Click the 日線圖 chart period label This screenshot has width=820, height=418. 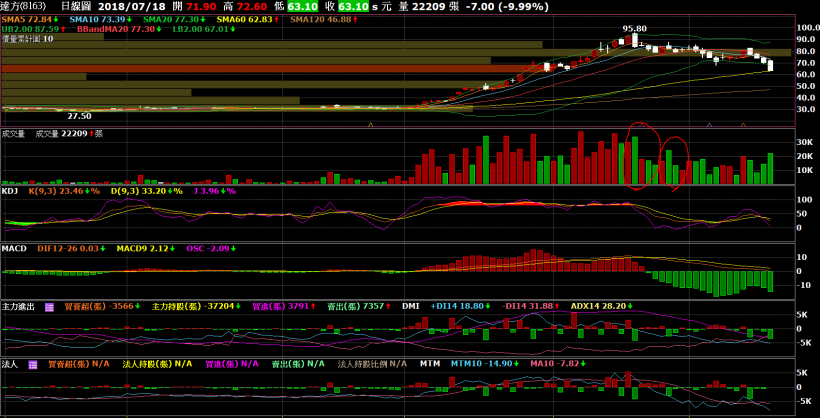tap(74, 6)
